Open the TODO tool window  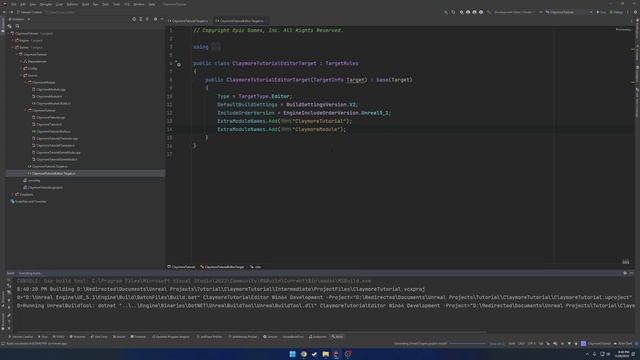point(59,337)
